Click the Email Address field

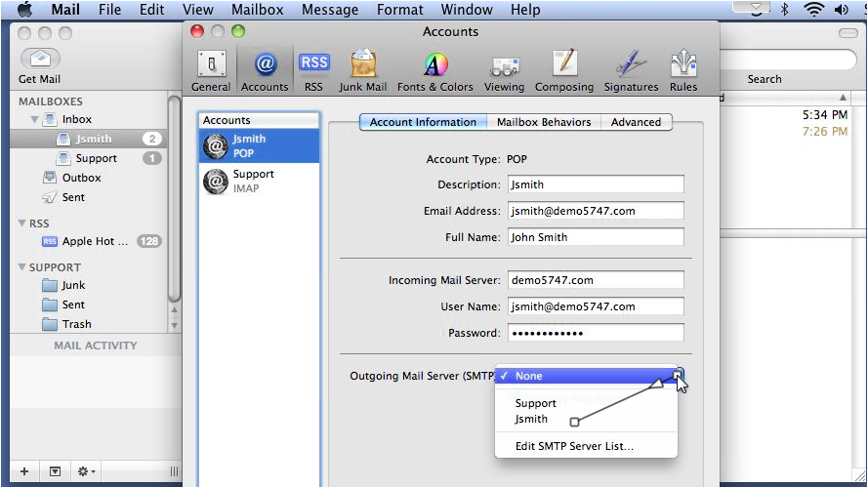pos(596,211)
